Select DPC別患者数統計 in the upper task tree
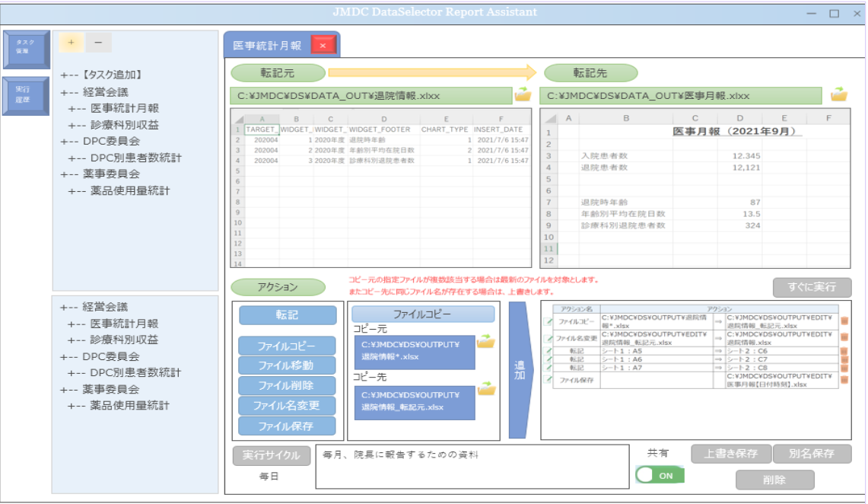868x504 pixels. tap(125, 158)
